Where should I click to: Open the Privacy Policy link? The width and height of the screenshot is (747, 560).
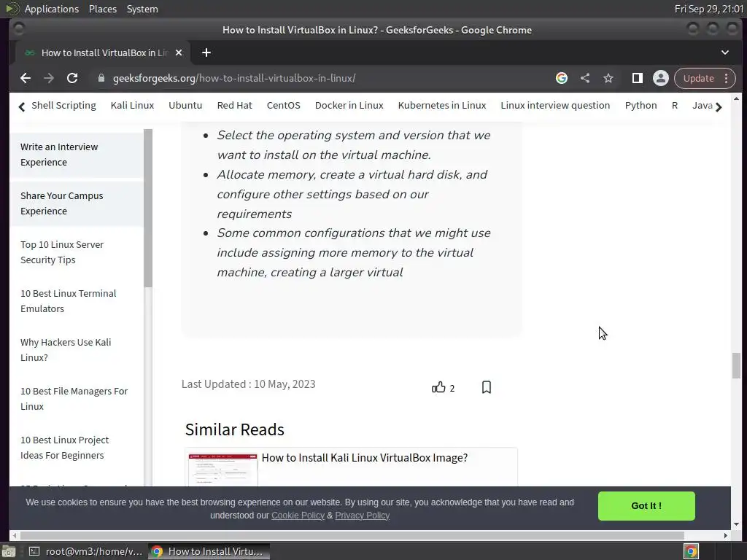click(x=362, y=516)
